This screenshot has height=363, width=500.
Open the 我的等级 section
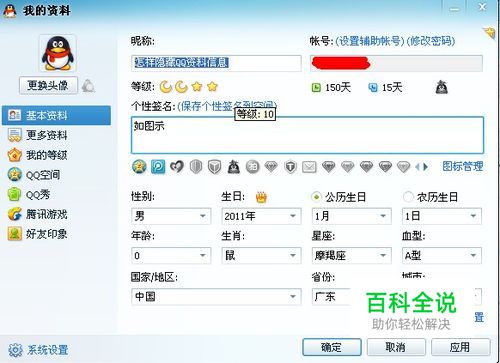click(56, 155)
